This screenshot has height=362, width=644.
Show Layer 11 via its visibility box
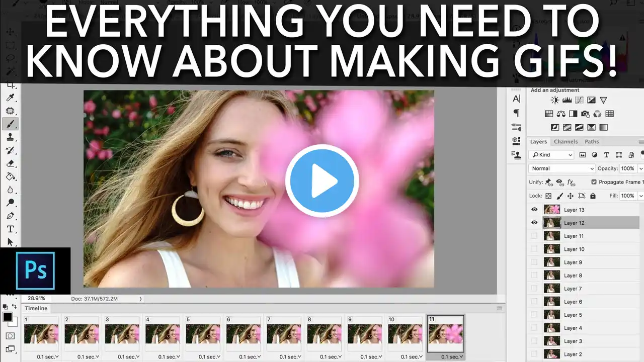coord(534,236)
